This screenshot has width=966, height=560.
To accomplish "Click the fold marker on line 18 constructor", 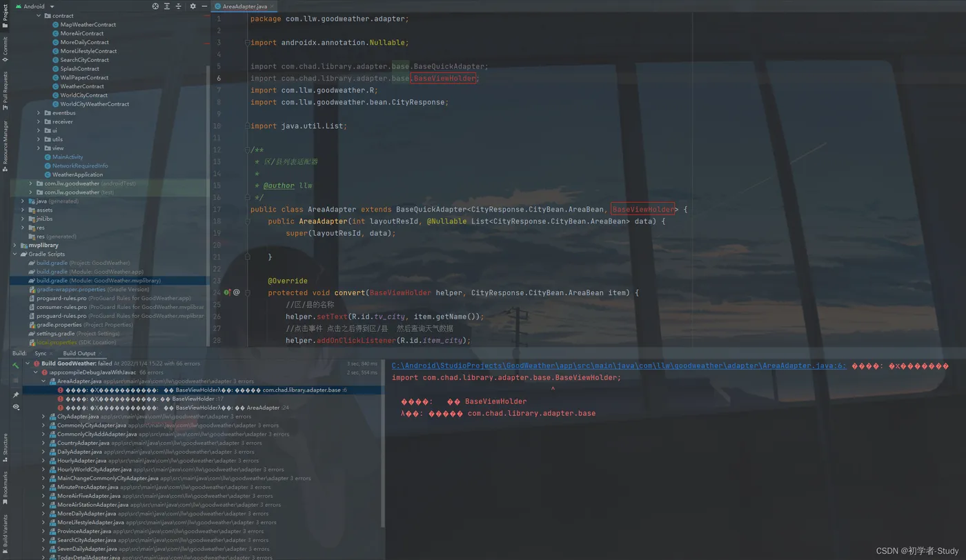I will [246, 221].
